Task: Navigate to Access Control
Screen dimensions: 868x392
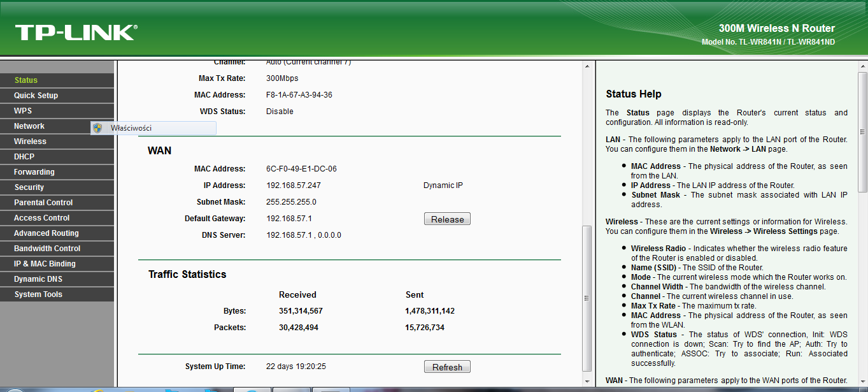Action: (x=42, y=218)
